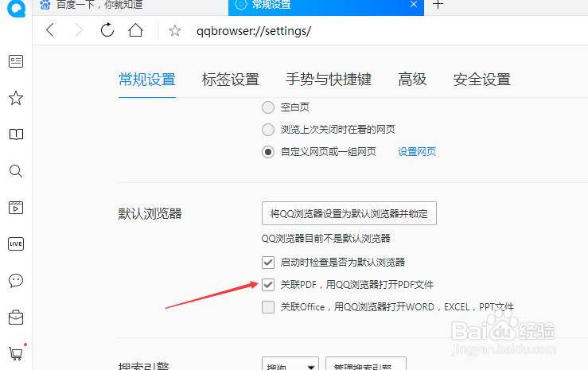Click the search magnifier sidebar icon
Viewport: 588px width, 370px height.
tap(16, 171)
